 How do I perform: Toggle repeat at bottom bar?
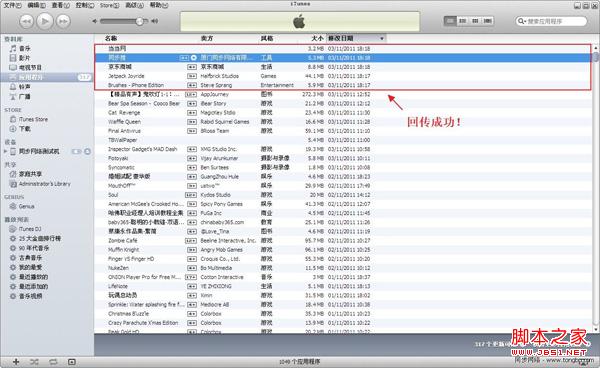click(53, 361)
